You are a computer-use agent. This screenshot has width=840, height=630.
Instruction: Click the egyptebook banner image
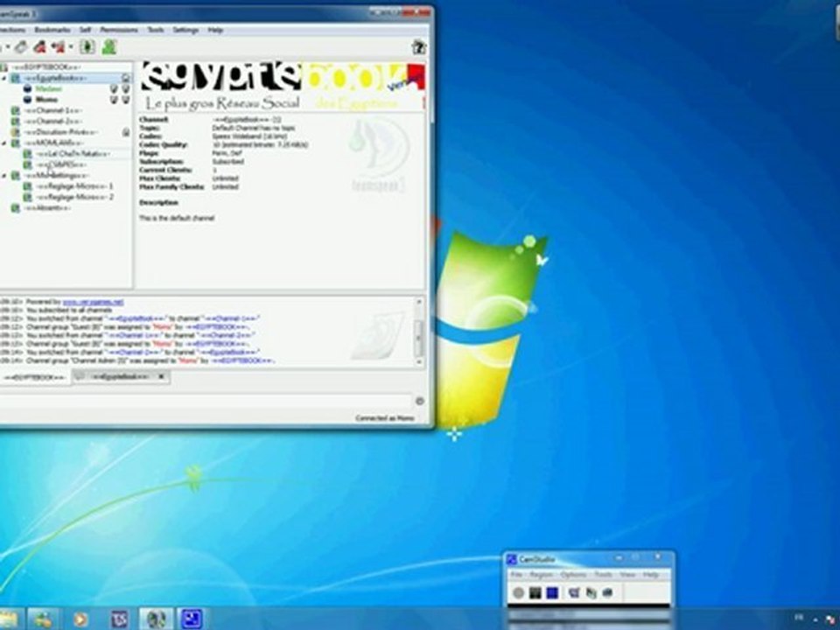point(283,86)
